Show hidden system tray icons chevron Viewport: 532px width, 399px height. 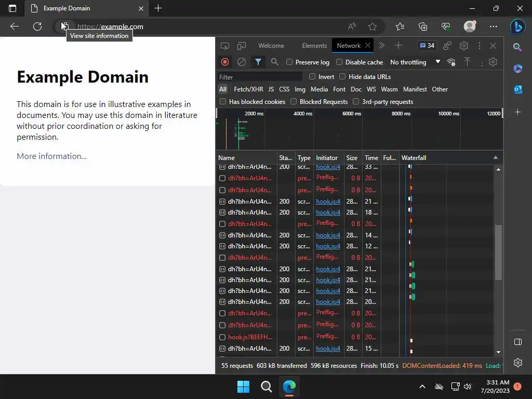(422, 387)
